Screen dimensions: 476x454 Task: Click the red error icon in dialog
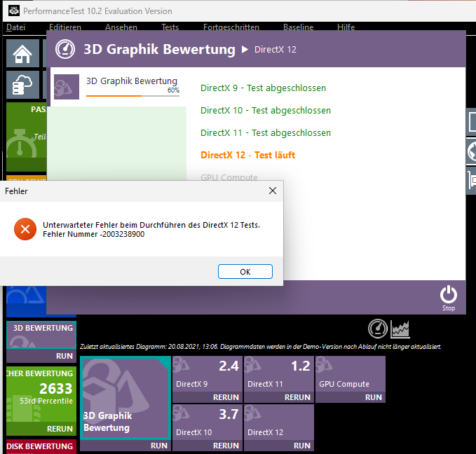(x=25, y=229)
